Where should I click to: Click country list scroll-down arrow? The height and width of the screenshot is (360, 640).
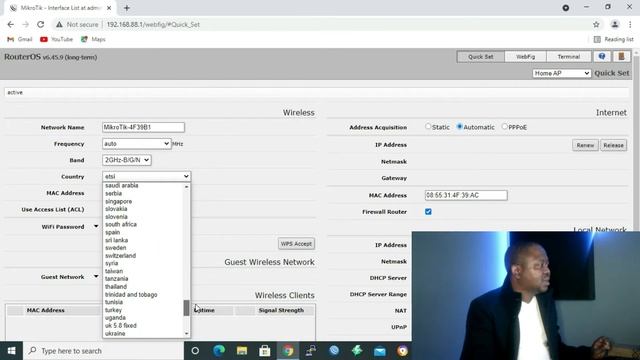tap(187, 333)
